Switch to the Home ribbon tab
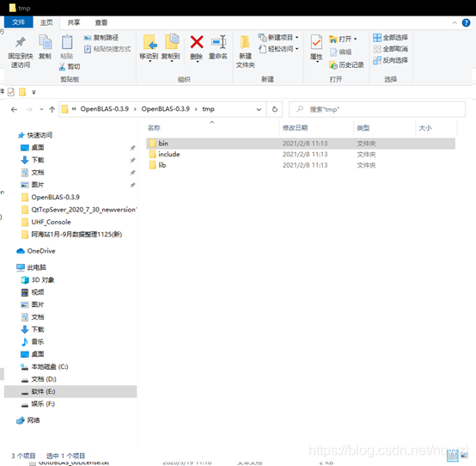This screenshot has width=476, height=466. [46, 22]
